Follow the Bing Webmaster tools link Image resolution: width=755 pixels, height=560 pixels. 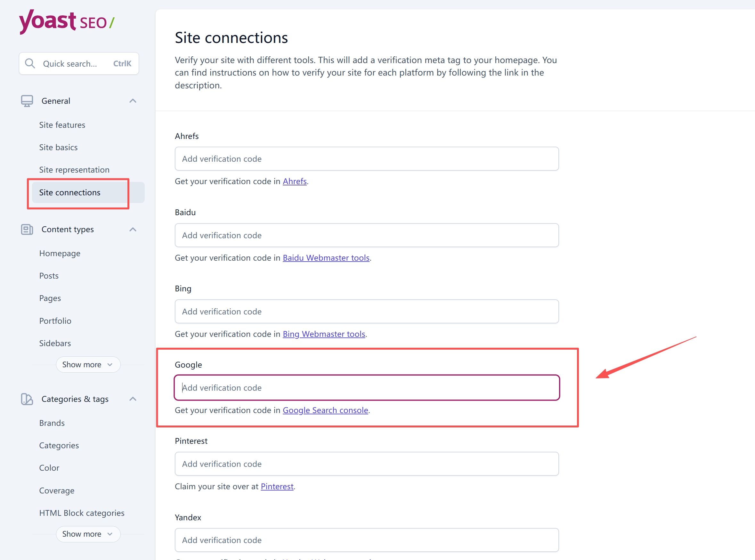pyautogui.click(x=324, y=334)
